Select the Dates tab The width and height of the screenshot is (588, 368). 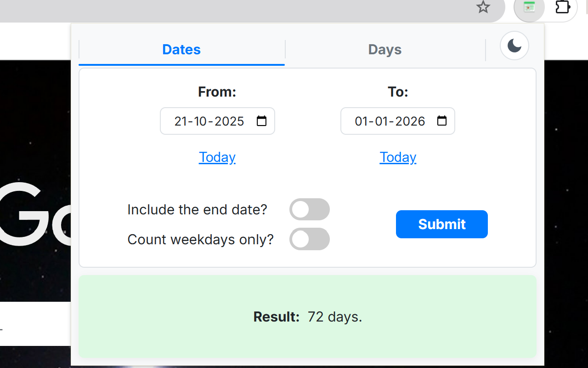point(181,49)
